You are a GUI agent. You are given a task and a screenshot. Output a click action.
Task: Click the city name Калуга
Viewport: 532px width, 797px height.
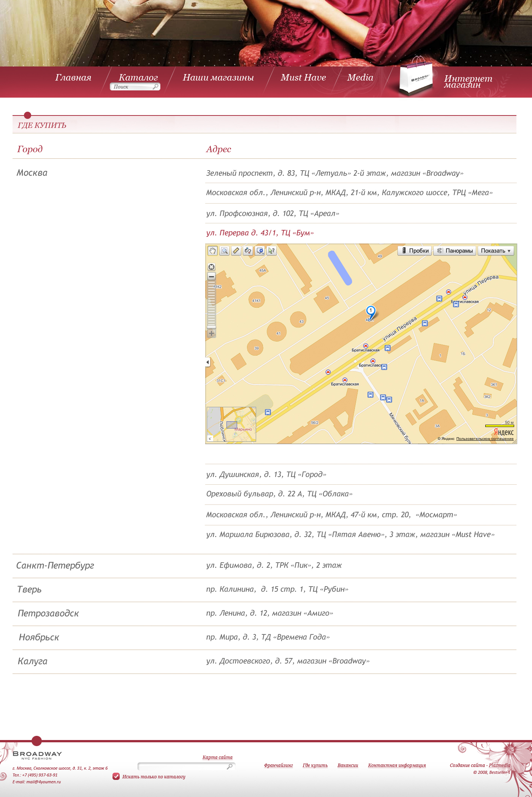33,661
